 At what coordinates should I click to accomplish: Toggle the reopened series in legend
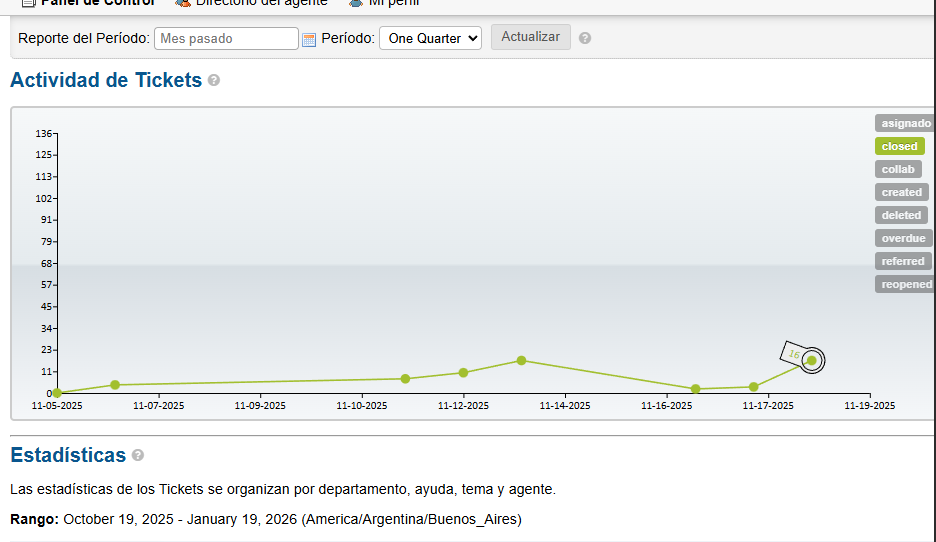pyautogui.click(x=905, y=284)
